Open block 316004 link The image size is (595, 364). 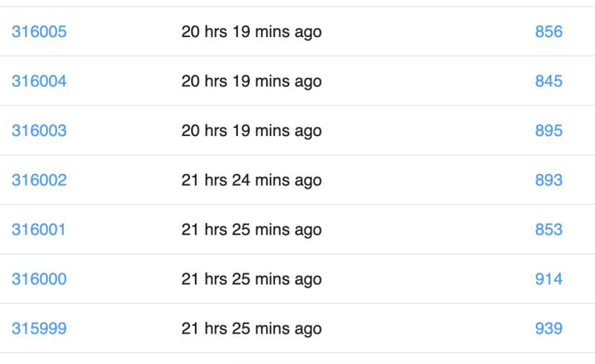[x=39, y=81]
